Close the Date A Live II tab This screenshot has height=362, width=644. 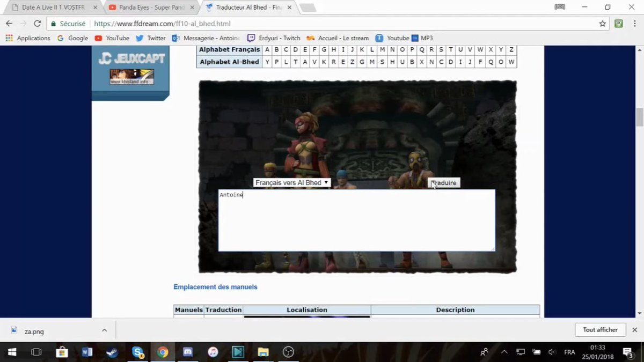(x=95, y=8)
